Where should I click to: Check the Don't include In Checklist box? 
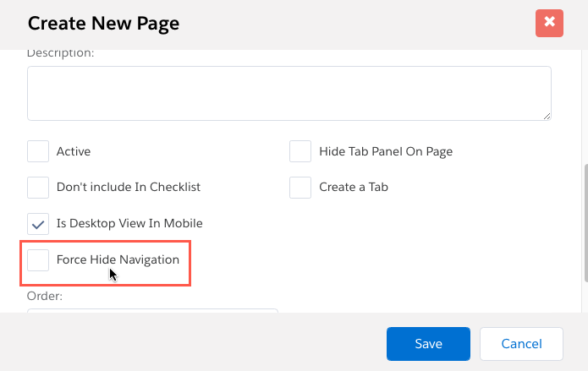click(x=38, y=187)
